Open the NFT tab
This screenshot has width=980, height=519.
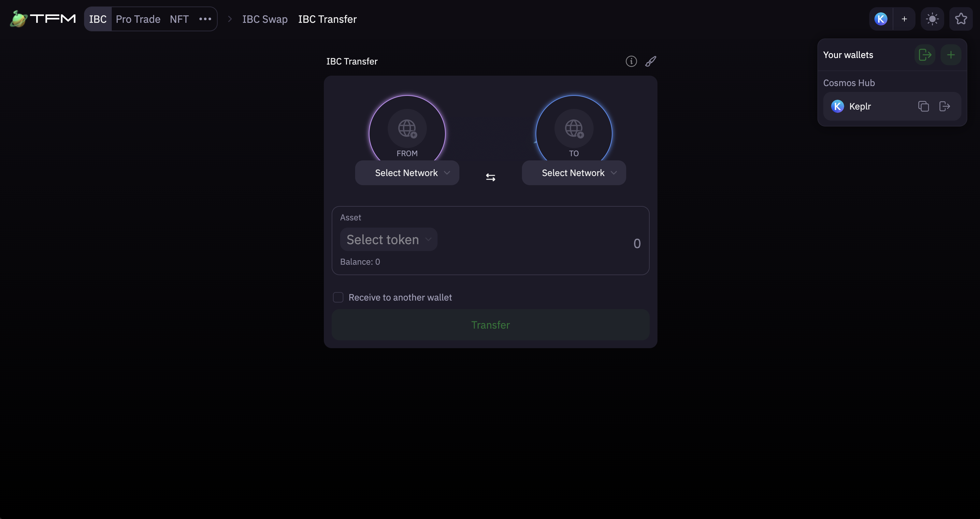[179, 19]
